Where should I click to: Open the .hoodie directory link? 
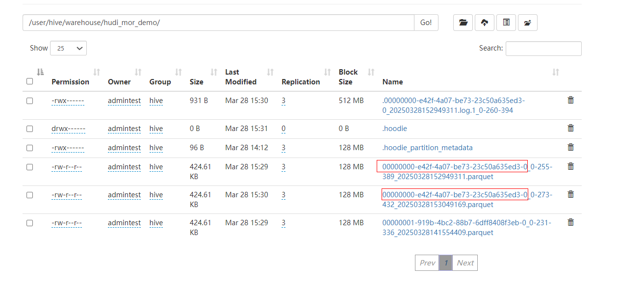coord(394,129)
